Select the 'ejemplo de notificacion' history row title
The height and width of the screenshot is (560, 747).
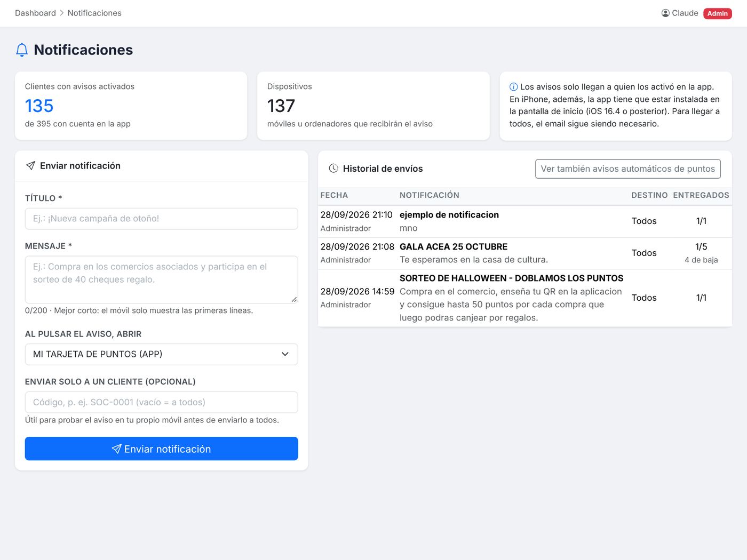pos(449,215)
